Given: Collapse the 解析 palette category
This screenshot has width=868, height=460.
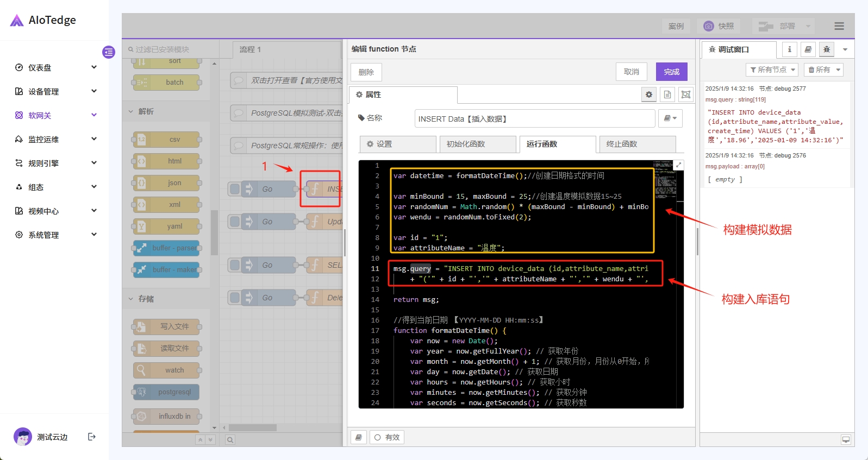Looking at the screenshot, I should click(x=131, y=111).
